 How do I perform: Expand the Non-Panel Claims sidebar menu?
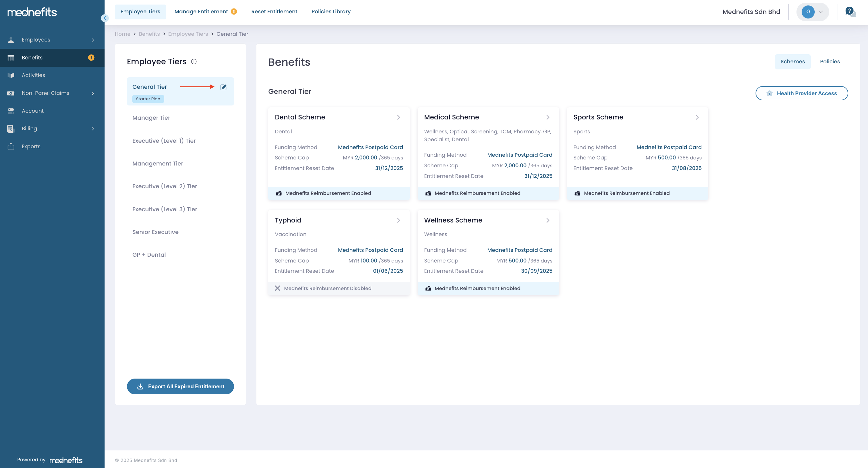(93, 93)
